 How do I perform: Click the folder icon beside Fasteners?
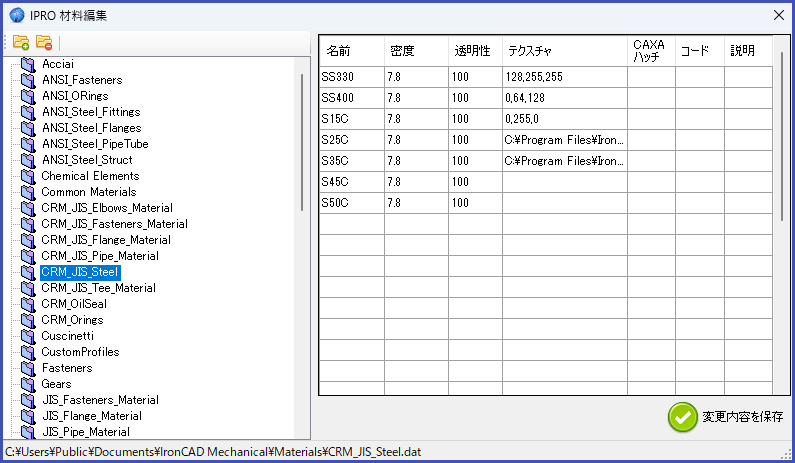click(x=28, y=368)
